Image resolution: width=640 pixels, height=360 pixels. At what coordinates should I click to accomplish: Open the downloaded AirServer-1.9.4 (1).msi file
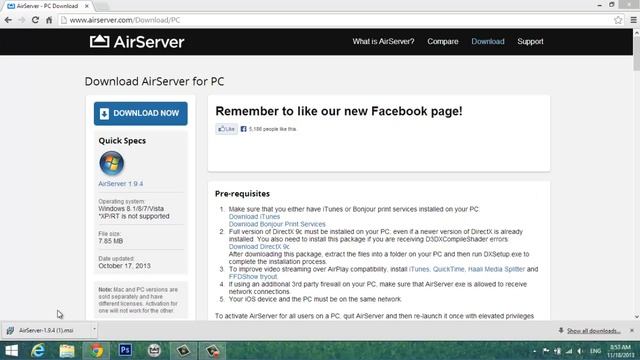pyautogui.click(x=46, y=330)
